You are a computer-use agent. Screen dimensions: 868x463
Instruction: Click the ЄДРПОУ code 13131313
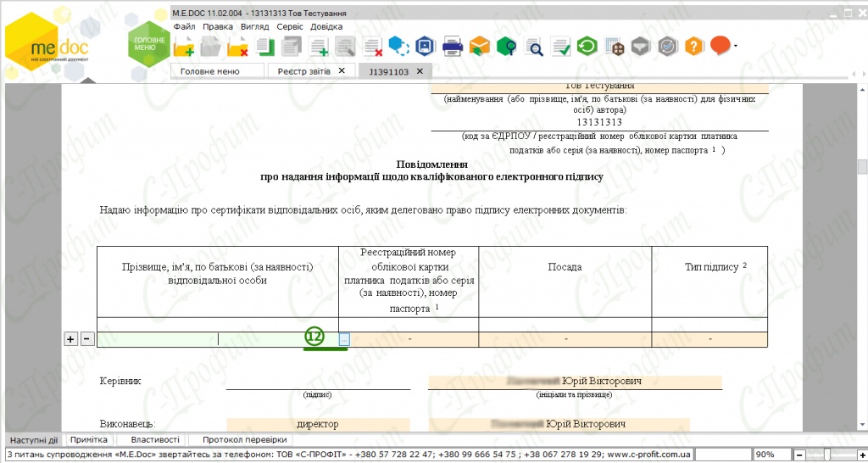[599, 122]
